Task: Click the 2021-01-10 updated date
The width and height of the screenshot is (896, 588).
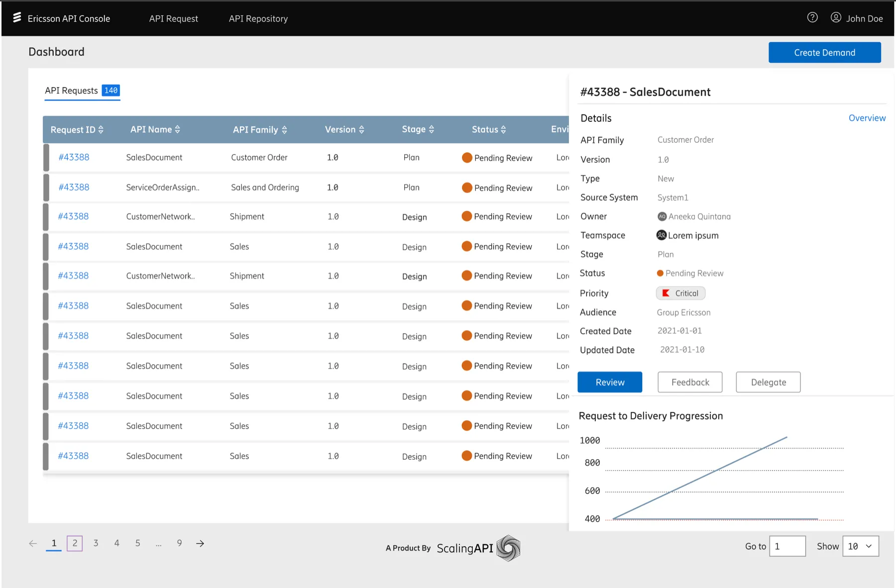Action: click(682, 350)
